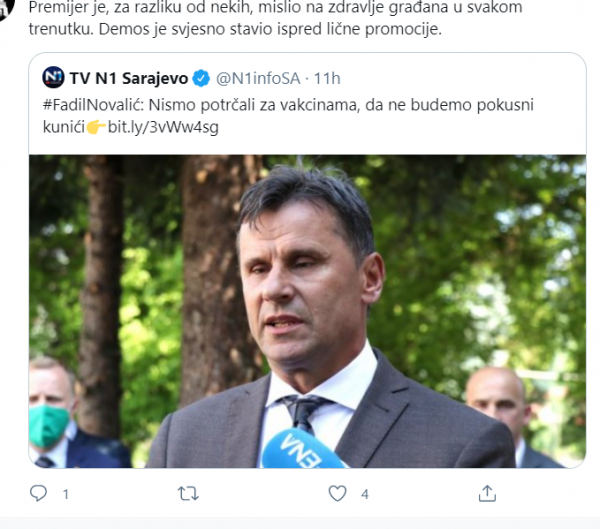Click the 11h timestamp
Viewport: 600px width, 529px height.
click(327, 78)
